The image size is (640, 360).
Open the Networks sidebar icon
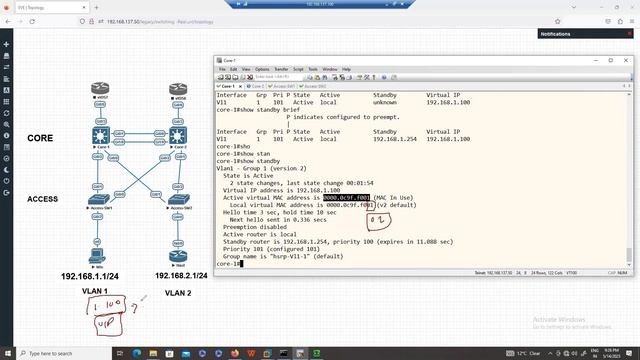tap(6, 67)
